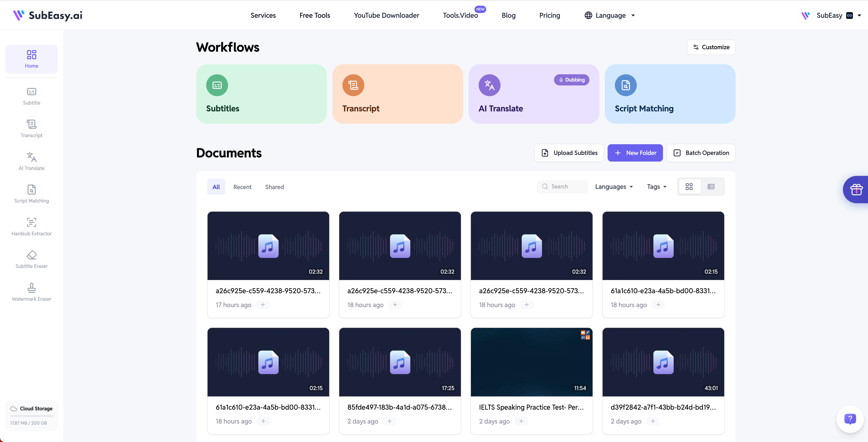This screenshot has height=442, width=868.
Task: Click Batch Operation button
Action: [x=701, y=153]
